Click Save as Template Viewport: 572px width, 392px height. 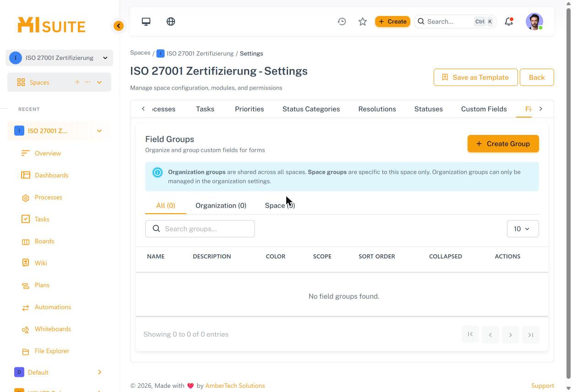[475, 77]
